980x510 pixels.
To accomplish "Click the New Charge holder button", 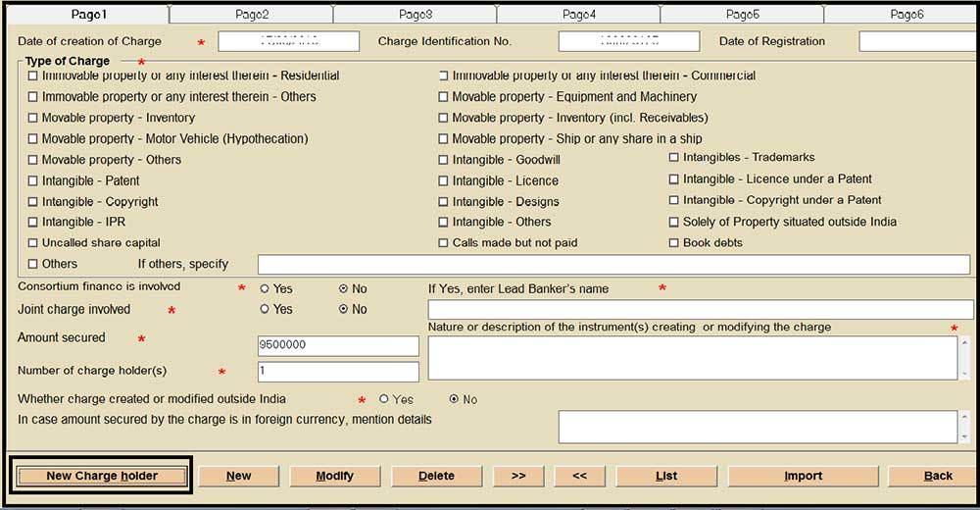I will tap(102, 476).
